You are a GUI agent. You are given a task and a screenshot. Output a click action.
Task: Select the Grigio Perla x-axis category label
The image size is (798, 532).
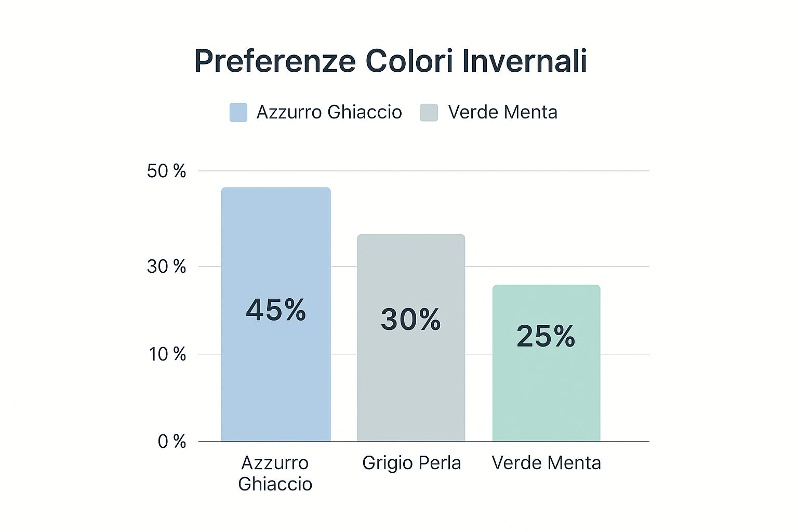coord(411,463)
